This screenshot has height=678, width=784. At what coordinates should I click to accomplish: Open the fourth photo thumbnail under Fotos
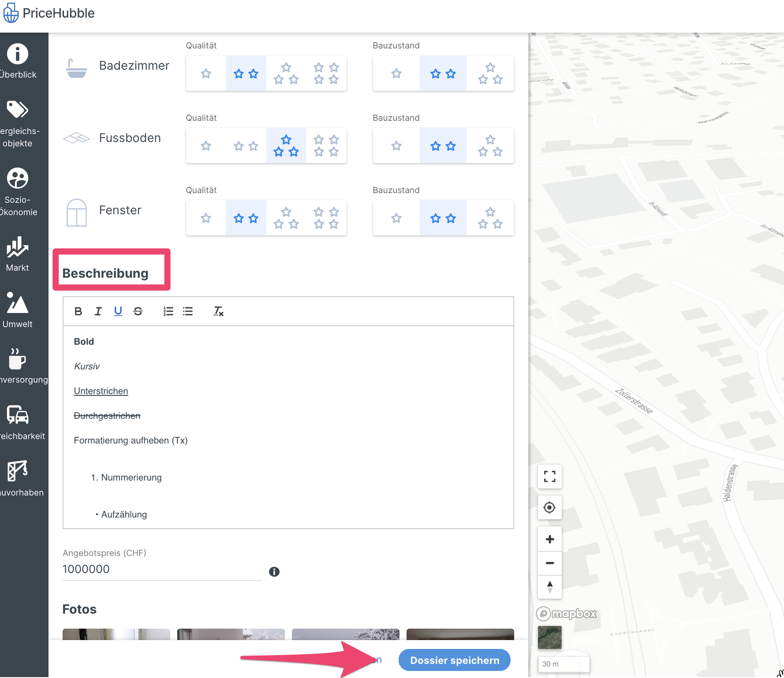[x=460, y=634]
